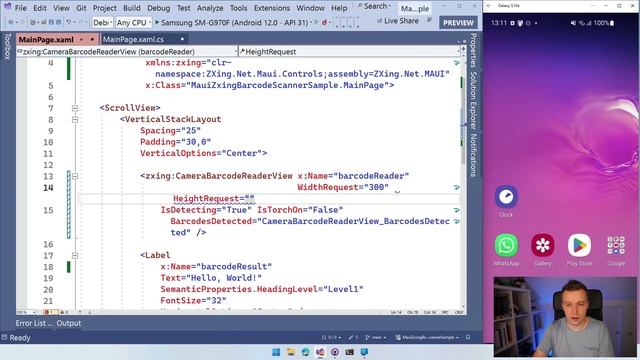Screen dimensions: 640x360
Task: Open the Solution Explorer side panel
Action: pyautogui.click(x=473, y=100)
